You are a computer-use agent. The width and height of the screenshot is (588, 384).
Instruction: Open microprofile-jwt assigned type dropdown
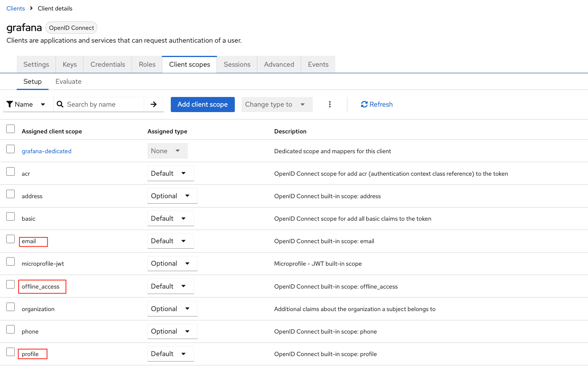coord(172,263)
